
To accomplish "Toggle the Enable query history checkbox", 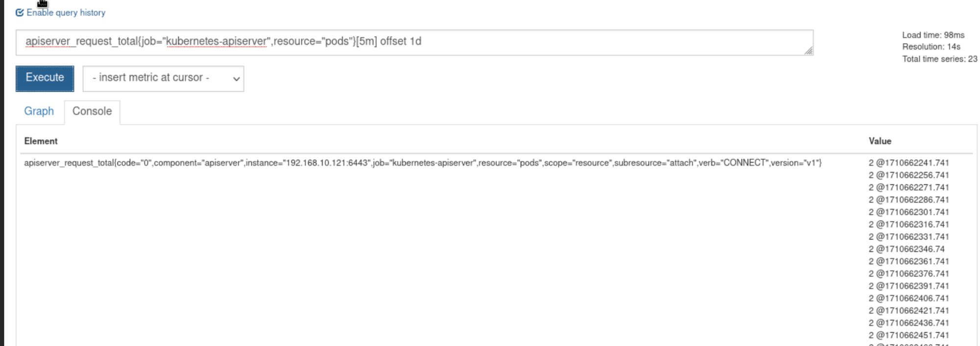I will tap(20, 13).
